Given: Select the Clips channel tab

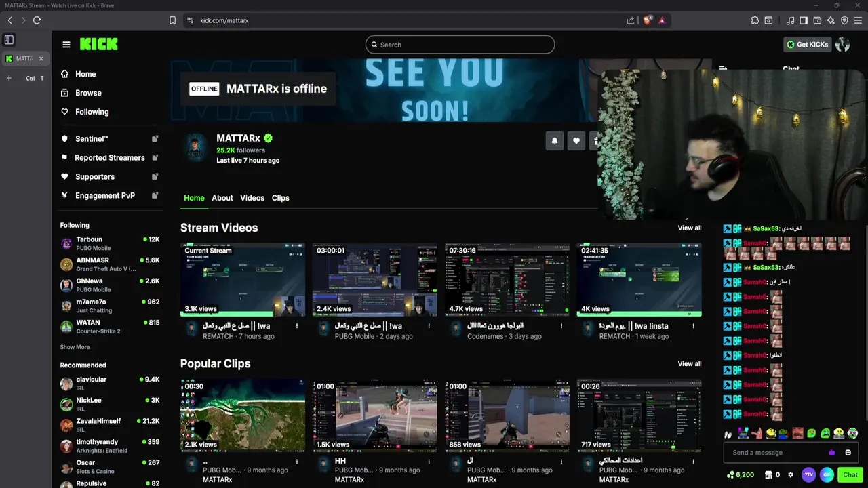Looking at the screenshot, I should (281, 198).
